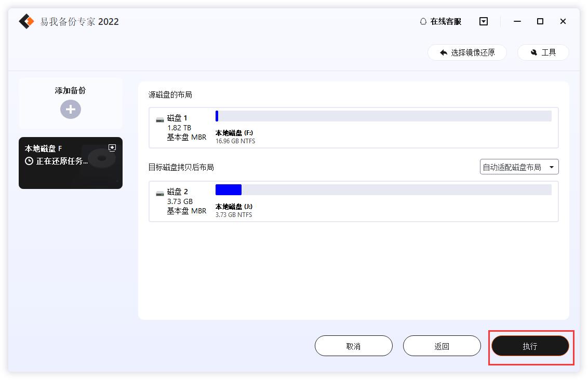Click the 易我备份专家 logo icon
588x380 pixels.
click(26, 21)
